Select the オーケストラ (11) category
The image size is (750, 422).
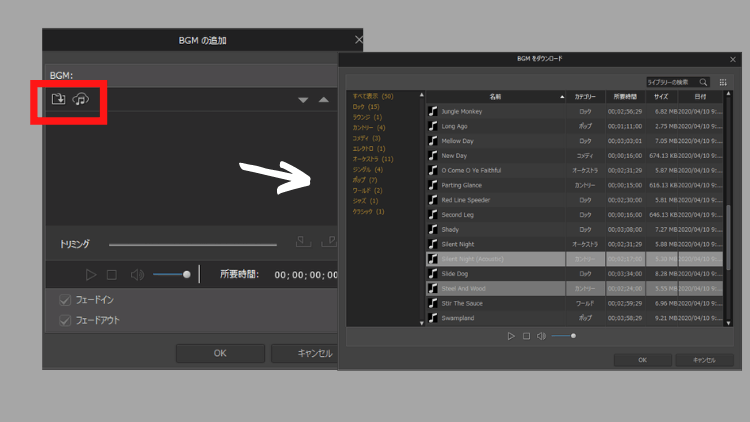373,159
